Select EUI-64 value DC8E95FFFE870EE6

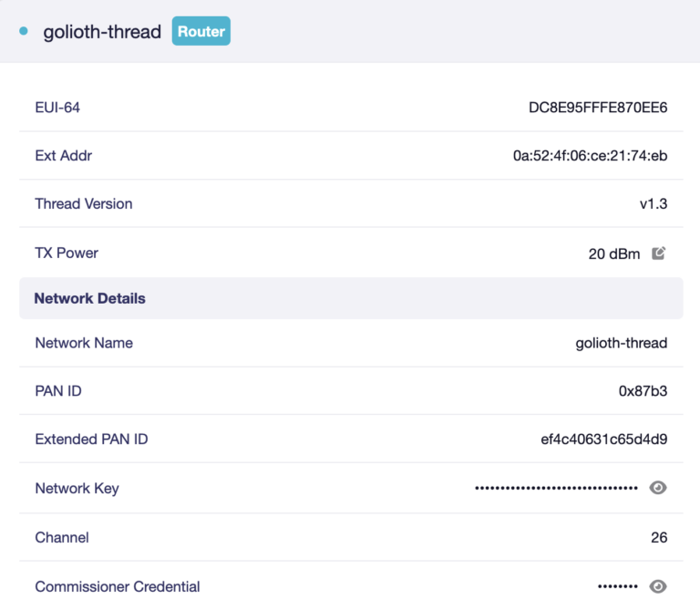pos(598,108)
